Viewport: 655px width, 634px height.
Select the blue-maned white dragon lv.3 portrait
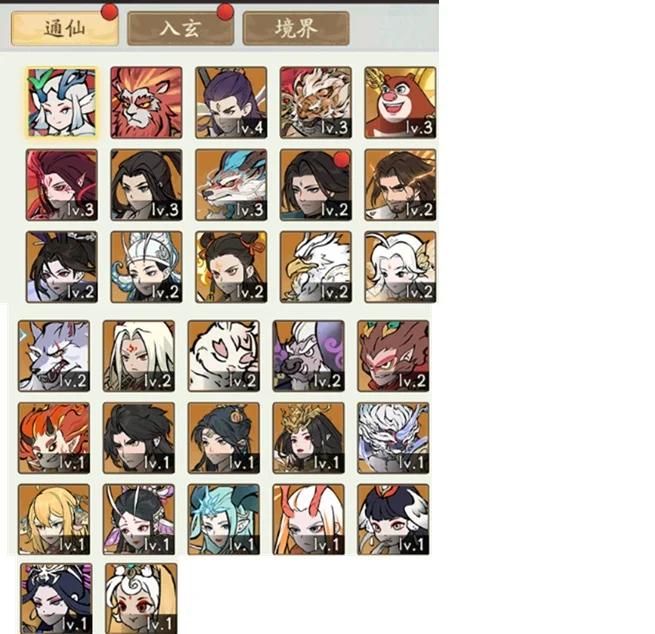coord(231,185)
